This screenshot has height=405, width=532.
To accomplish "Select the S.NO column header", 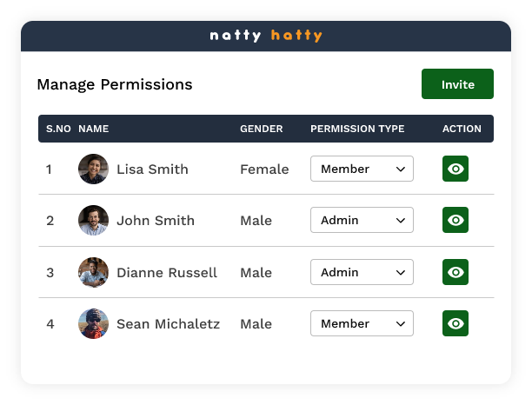I will 58,129.
